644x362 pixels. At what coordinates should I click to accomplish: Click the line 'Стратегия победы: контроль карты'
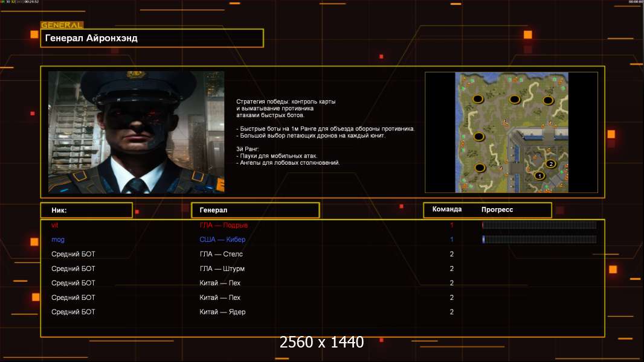286,102
